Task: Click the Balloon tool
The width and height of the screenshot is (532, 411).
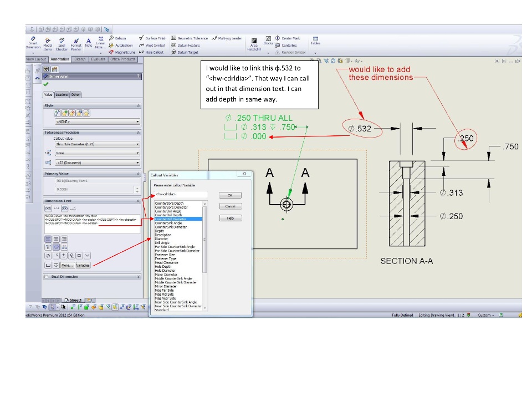Action: pos(117,38)
